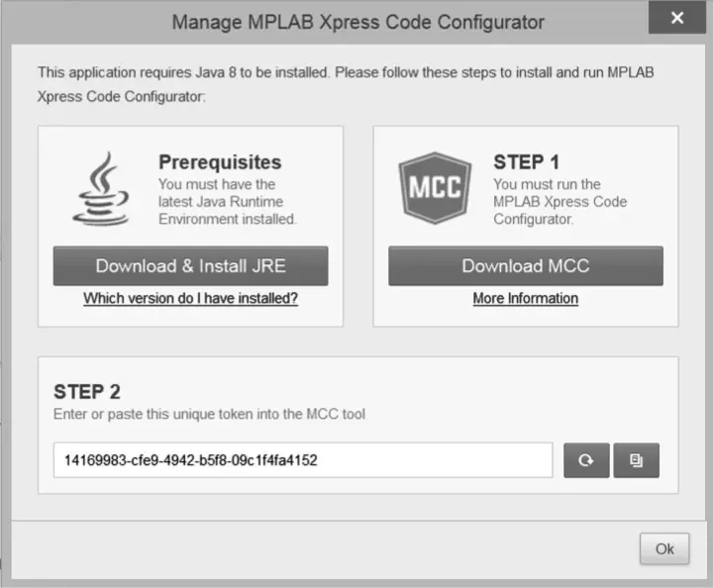
Task: Click the MCC shield logo
Action: (433, 188)
